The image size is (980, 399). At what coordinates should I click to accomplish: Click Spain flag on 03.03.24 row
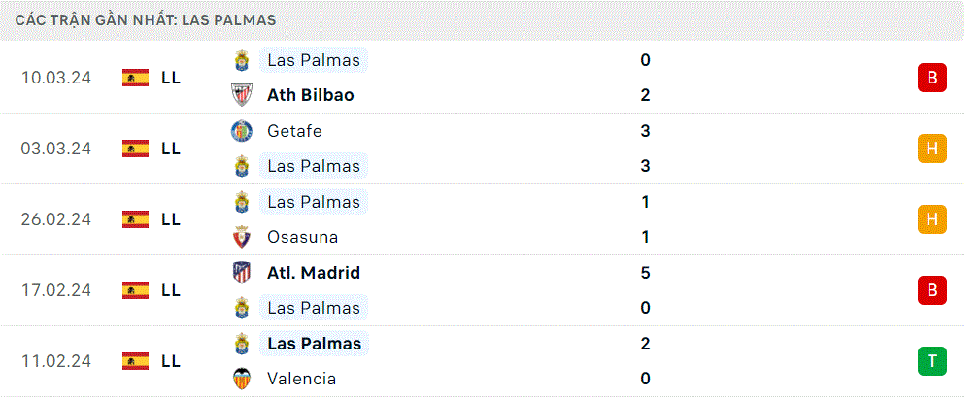click(x=136, y=149)
